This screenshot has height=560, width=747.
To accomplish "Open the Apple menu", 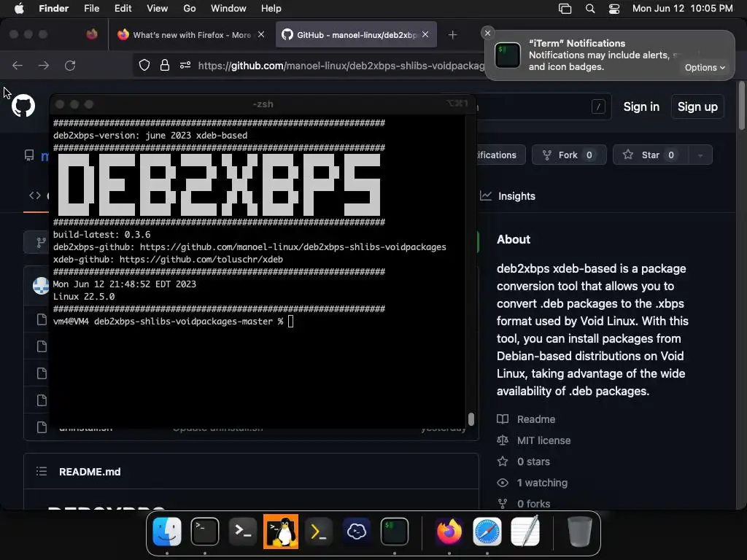I will pyautogui.click(x=19, y=9).
